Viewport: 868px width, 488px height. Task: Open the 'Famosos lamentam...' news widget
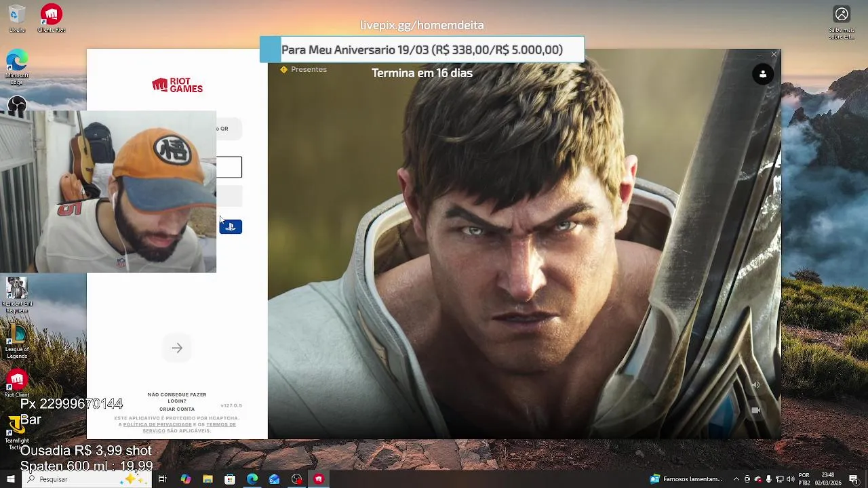click(686, 479)
